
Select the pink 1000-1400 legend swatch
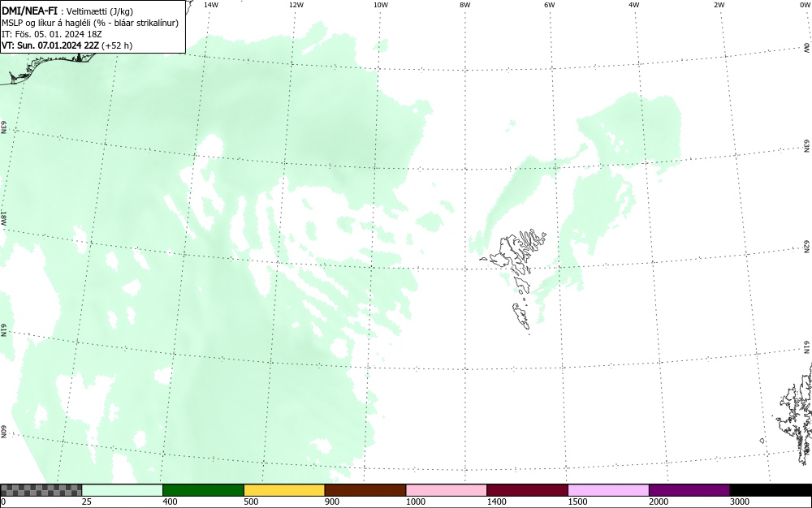click(x=447, y=490)
